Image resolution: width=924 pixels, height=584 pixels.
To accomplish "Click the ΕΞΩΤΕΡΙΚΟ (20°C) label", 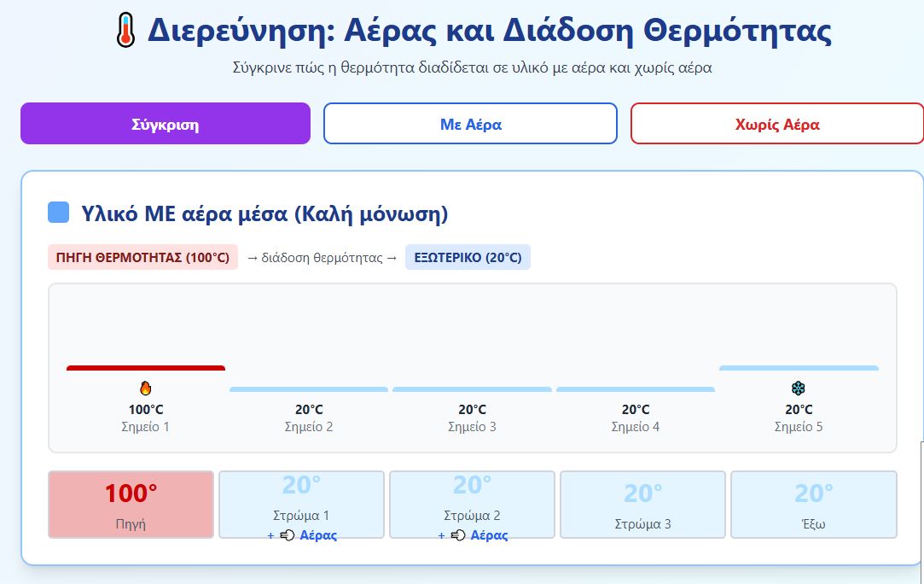I will pos(468,257).
